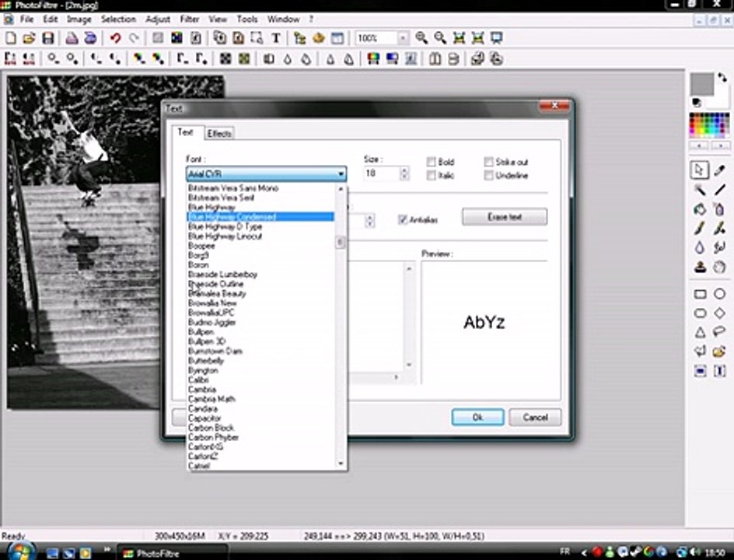Select the Clone stamp tool

pyautogui.click(x=700, y=268)
